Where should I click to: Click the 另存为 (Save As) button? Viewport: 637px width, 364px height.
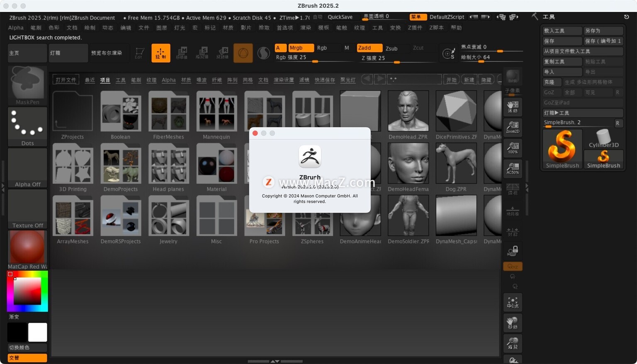[603, 31]
